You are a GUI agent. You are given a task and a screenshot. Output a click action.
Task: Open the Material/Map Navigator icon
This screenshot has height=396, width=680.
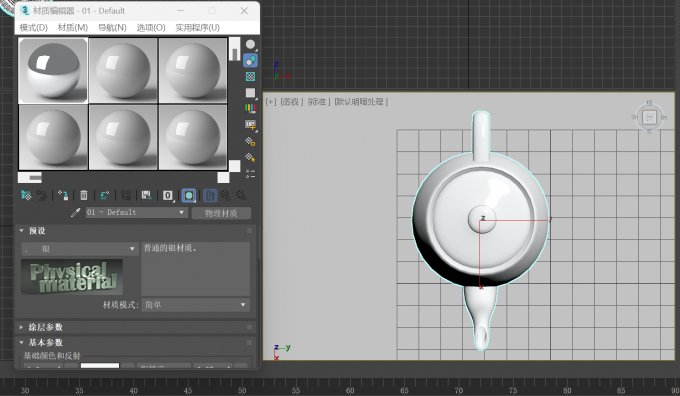click(250, 174)
